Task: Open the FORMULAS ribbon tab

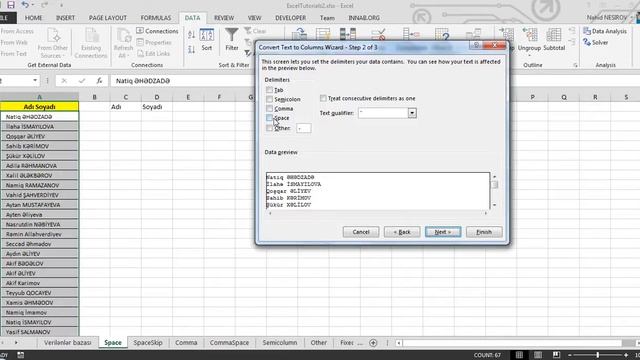Action: pyautogui.click(x=156, y=18)
